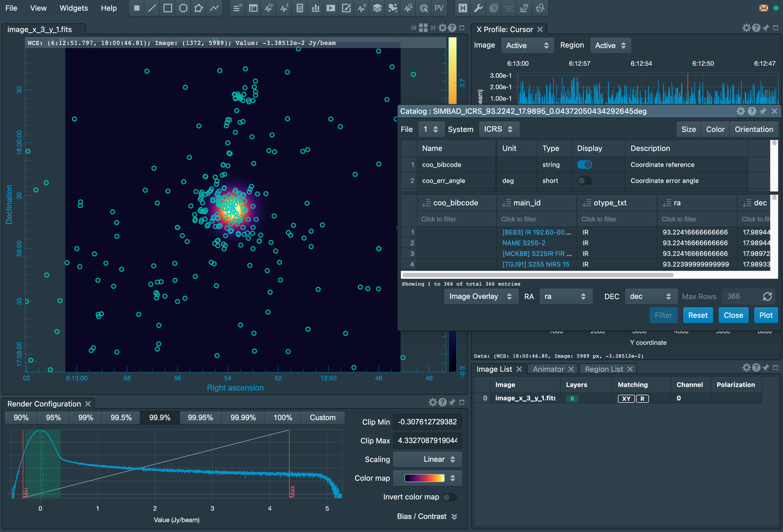Image resolution: width=783 pixels, height=532 pixels.
Task: Open the Scaling Linear dropdown
Action: [427, 459]
